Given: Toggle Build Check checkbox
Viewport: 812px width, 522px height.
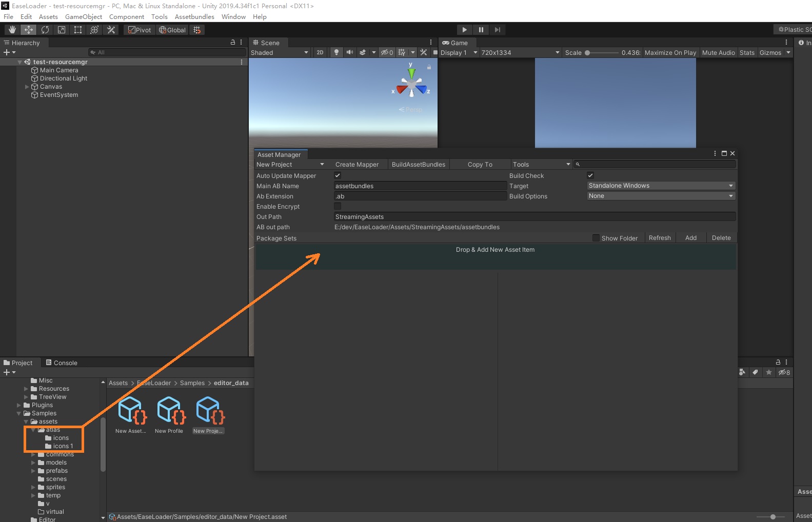Looking at the screenshot, I should pos(590,175).
